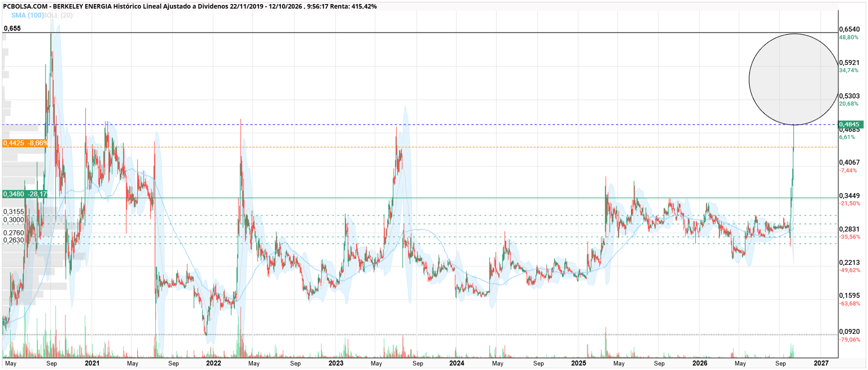Image resolution: width=868 pixels, height=370 pixels.
Task: Click the 34,74% axis percentage
Action: [x=849, y=70]
